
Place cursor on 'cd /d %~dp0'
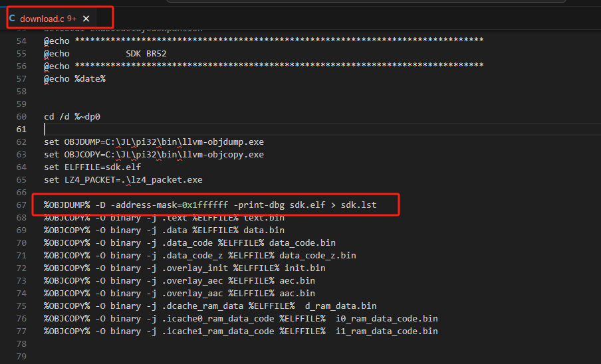[72, 117]
